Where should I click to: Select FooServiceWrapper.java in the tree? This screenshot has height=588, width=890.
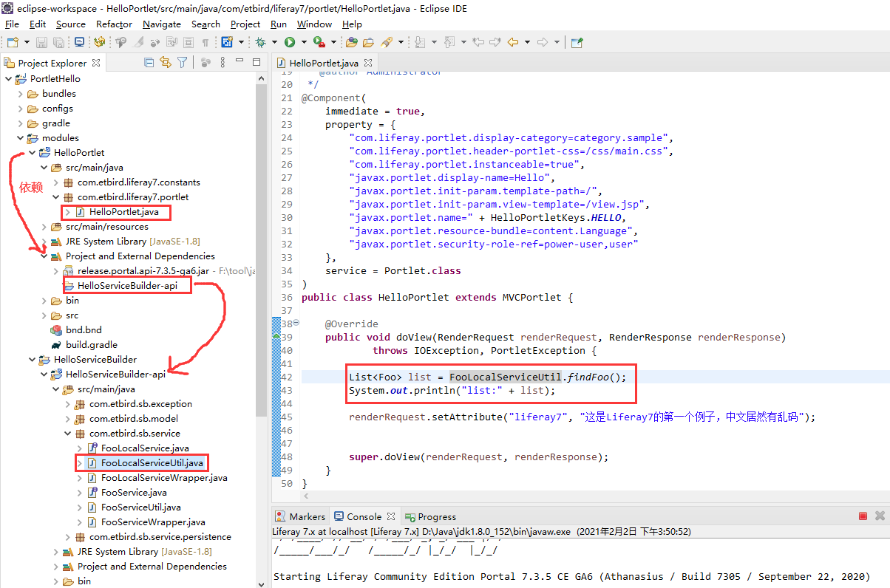point(153,522)
